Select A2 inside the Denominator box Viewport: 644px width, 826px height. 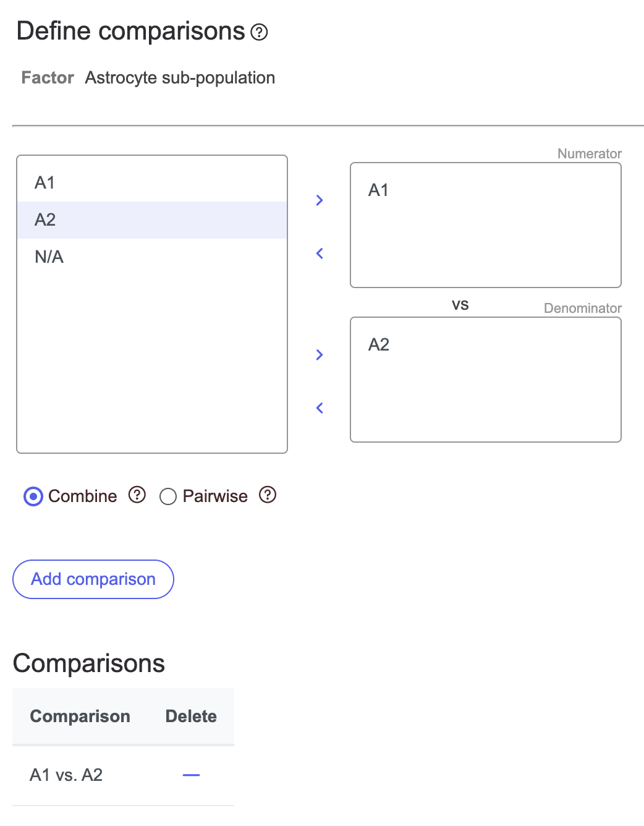pos(378,345)
